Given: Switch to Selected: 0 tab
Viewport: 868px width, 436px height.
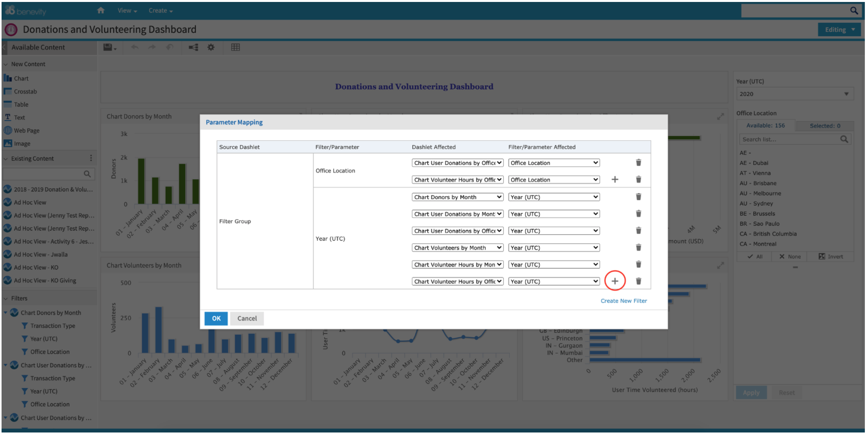Looking at the screenshot, I should [x=825, y=126].
